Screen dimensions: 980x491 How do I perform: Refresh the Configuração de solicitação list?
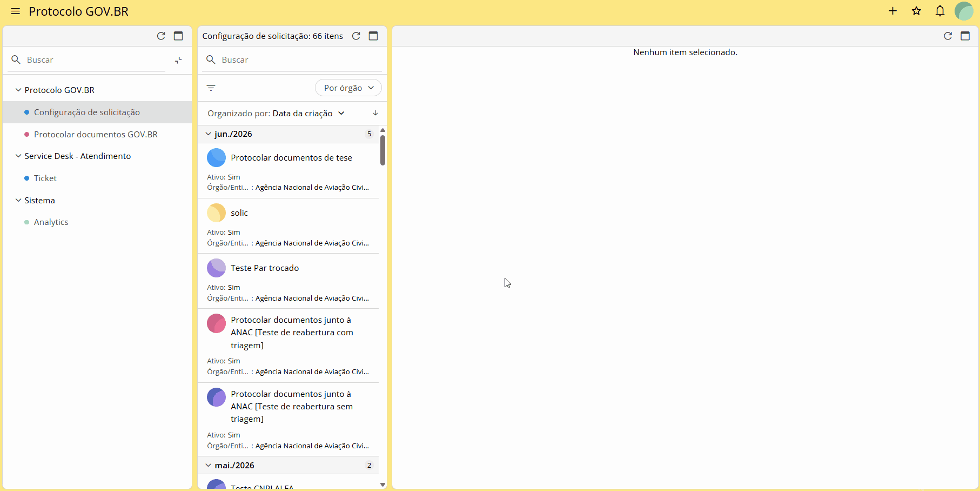coord(356,36)
